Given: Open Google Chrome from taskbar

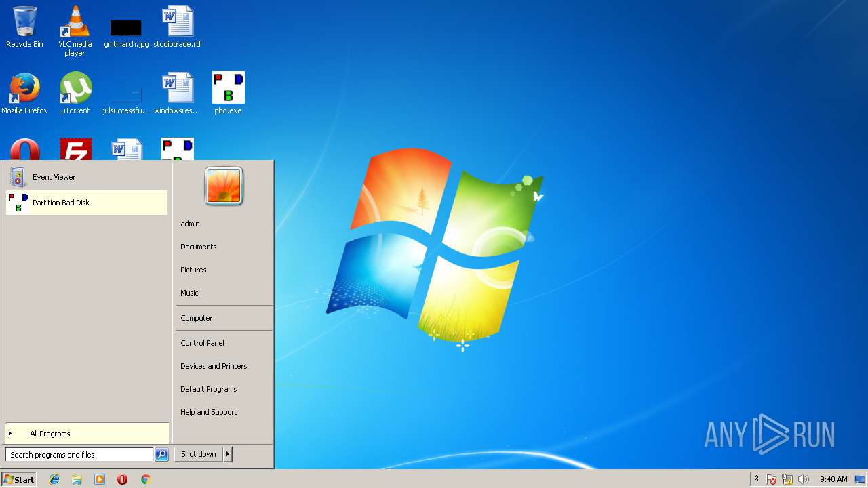Looking at the screenshot, I should tap(145, 479).
